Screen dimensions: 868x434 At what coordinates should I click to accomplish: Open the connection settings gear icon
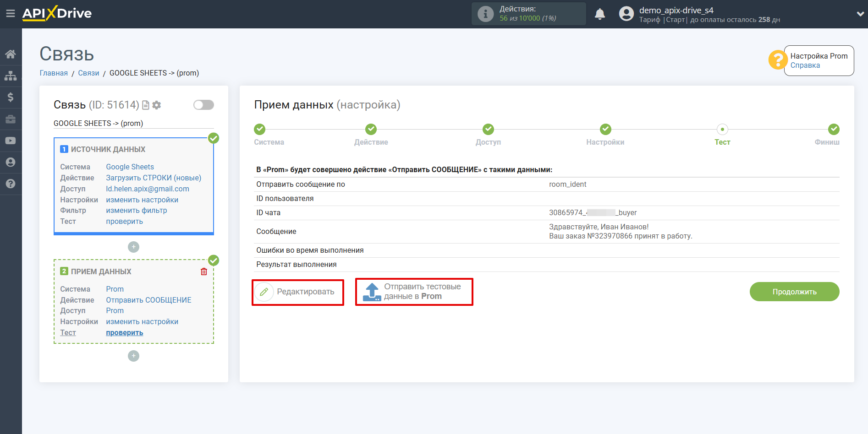(x=157, y=105)
